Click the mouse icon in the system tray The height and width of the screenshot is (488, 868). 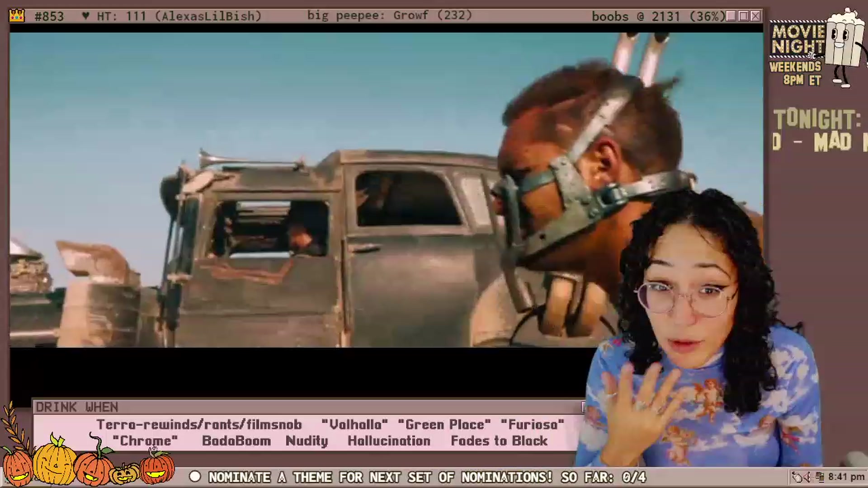click(x=796, y=477)
